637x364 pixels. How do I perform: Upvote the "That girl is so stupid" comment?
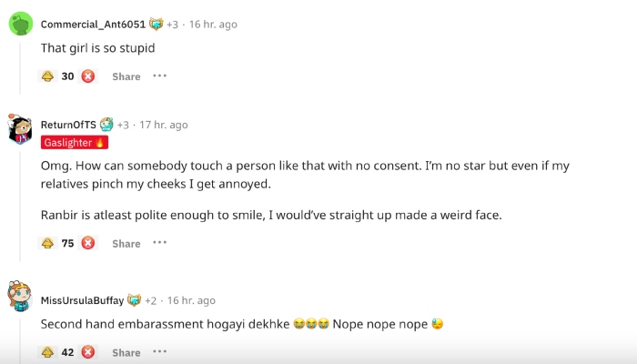coord(47,76)
